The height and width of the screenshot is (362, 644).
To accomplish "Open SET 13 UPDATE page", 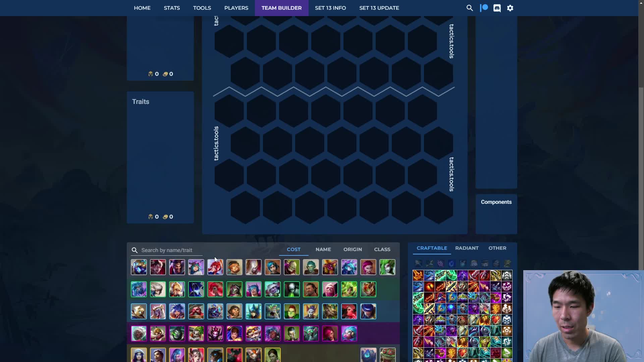I will click(x=379, y=8).
